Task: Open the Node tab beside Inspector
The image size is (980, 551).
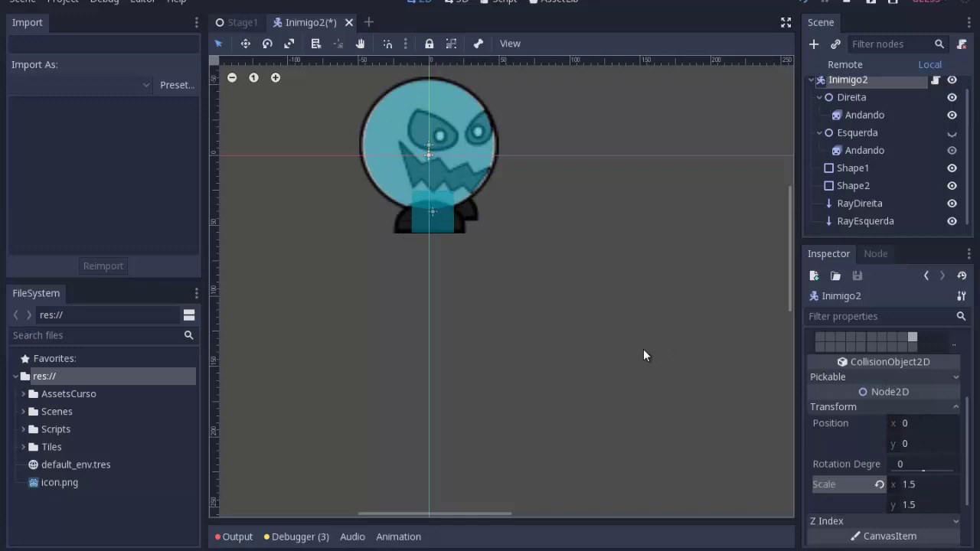Action: click(876, 253)
